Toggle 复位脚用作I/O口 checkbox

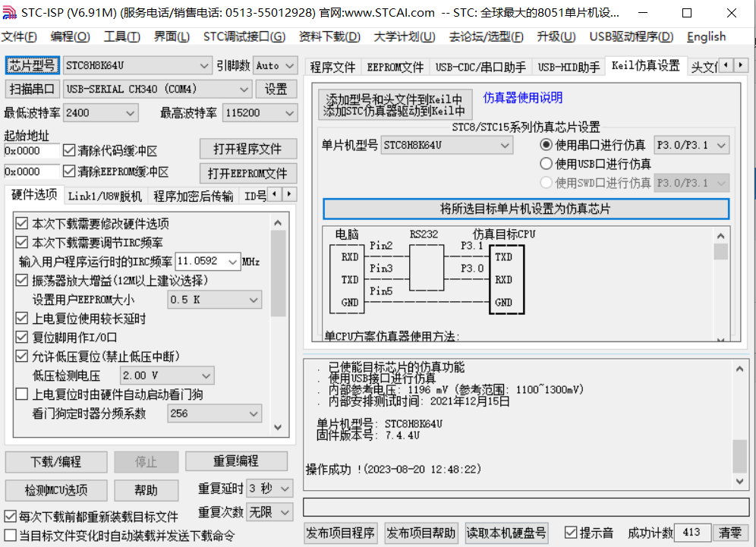(22, 337)
